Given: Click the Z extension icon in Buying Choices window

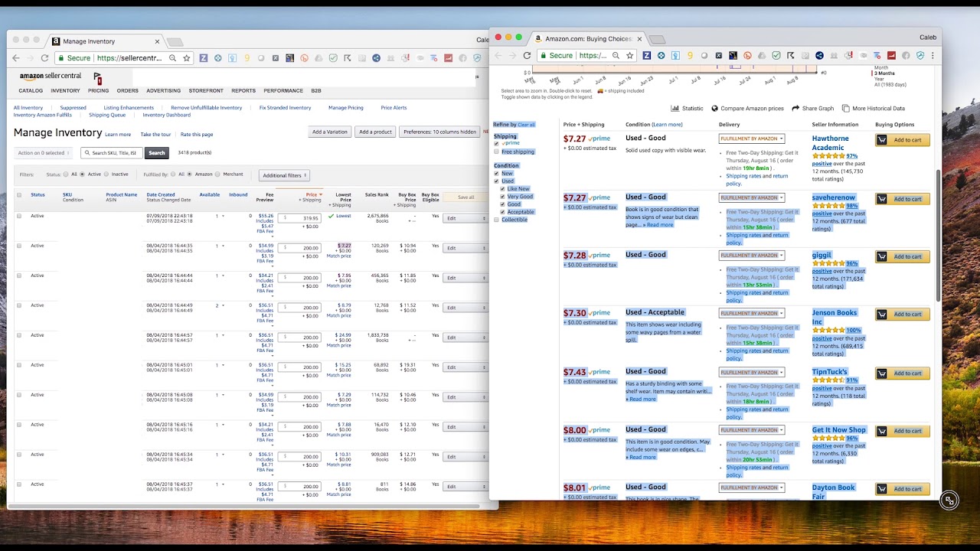Looking at the screenshot, I should pyautogui.click(x=647, y=55).
